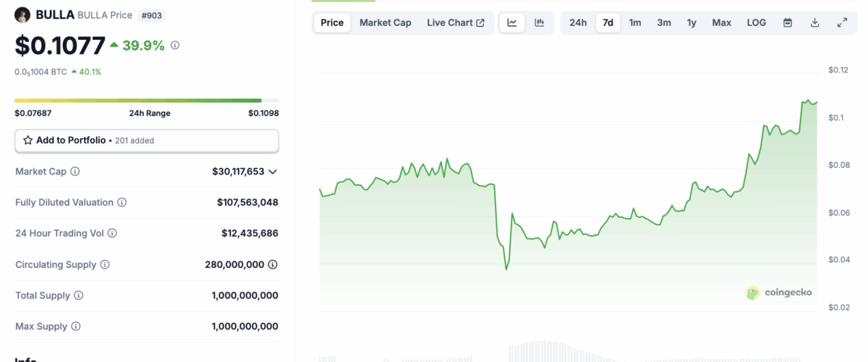
Task: Click info icon right of 280,000,000 supply
Action: point(273,265)
